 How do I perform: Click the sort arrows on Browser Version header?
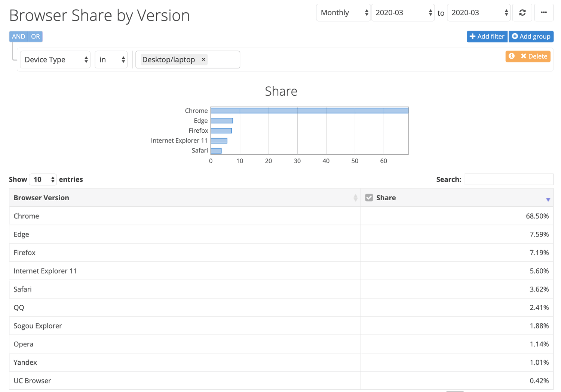(x=355, y=198)
